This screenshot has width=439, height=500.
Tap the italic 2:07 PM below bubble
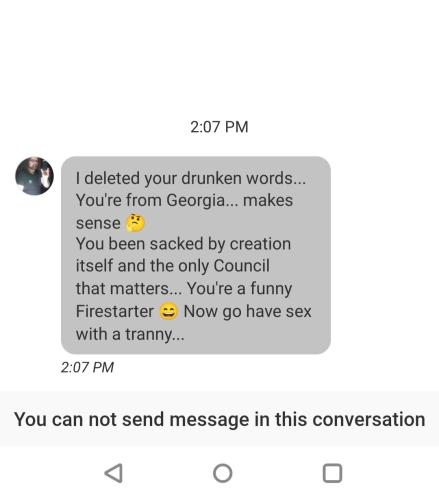(x=87, y=367)
